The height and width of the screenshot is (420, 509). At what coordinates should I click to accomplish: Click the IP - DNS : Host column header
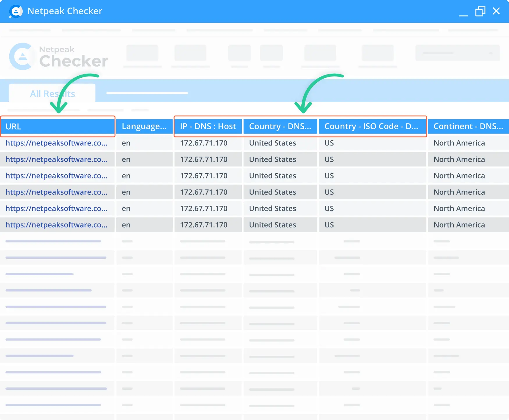[x=208, y=127]
